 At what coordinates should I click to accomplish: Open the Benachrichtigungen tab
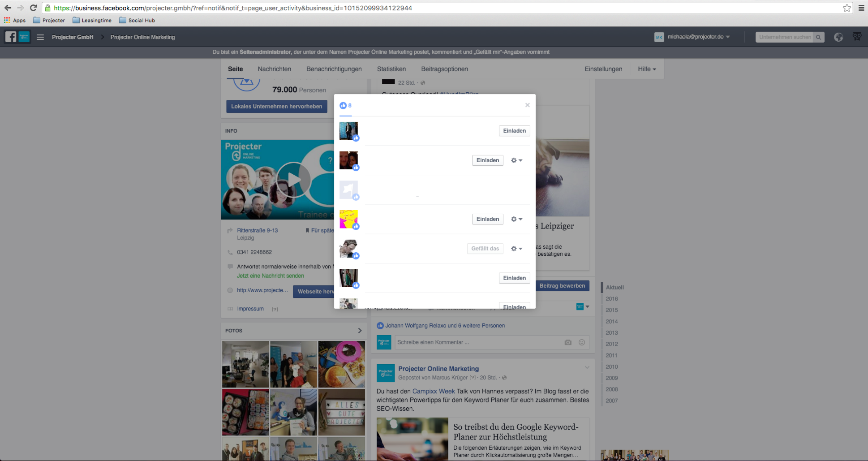334,69
